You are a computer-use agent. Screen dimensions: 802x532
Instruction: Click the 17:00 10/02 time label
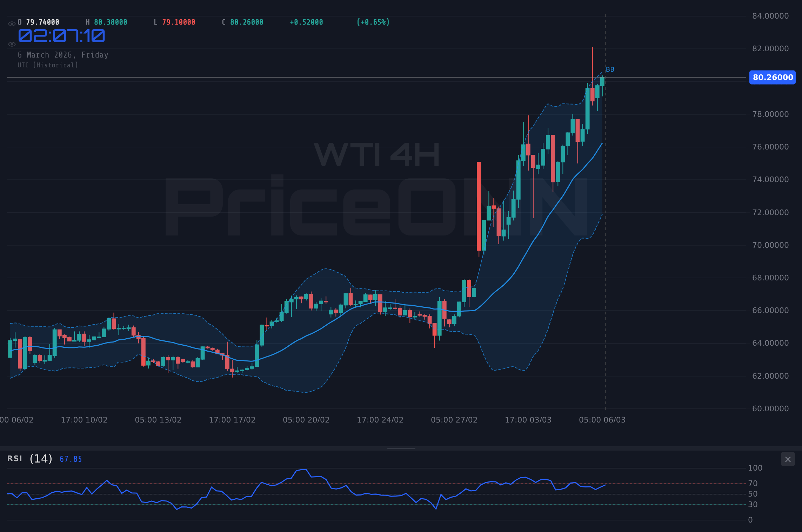(84, 420)
